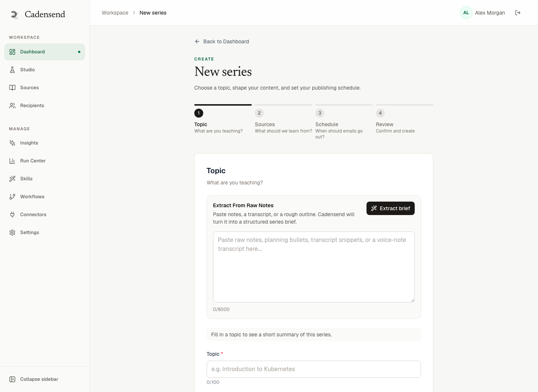Select the Run Center sidebar item
Viewport: 538px width, 392px height.
pyautogui.click(x=44, y=161)
